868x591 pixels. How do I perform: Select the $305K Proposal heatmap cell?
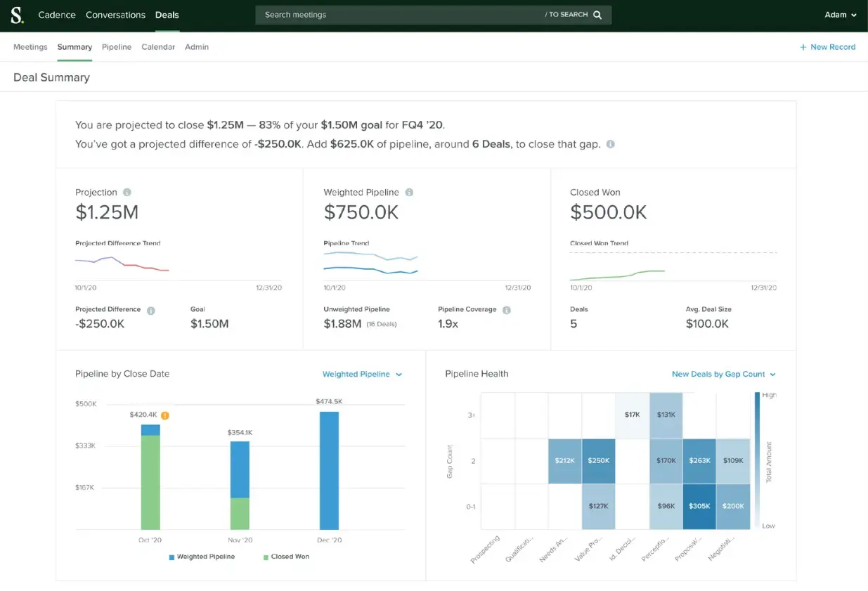point(699,505)
